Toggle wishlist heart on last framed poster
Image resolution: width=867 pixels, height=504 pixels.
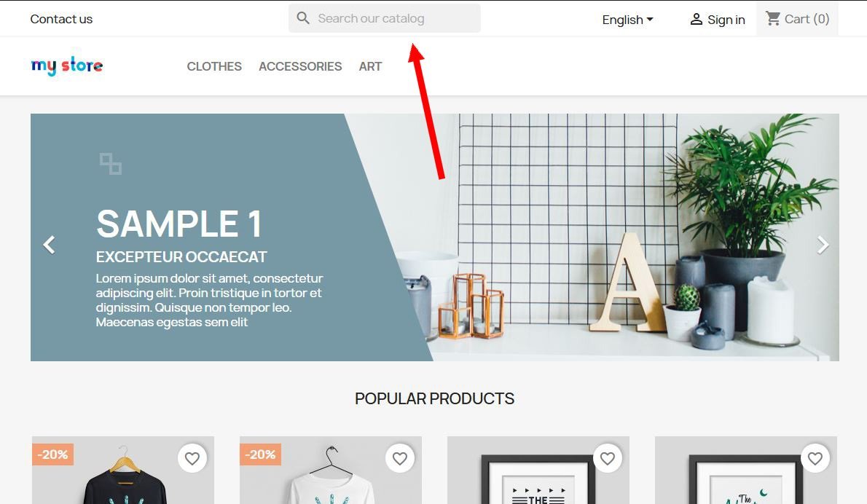(x=815, y=458)
